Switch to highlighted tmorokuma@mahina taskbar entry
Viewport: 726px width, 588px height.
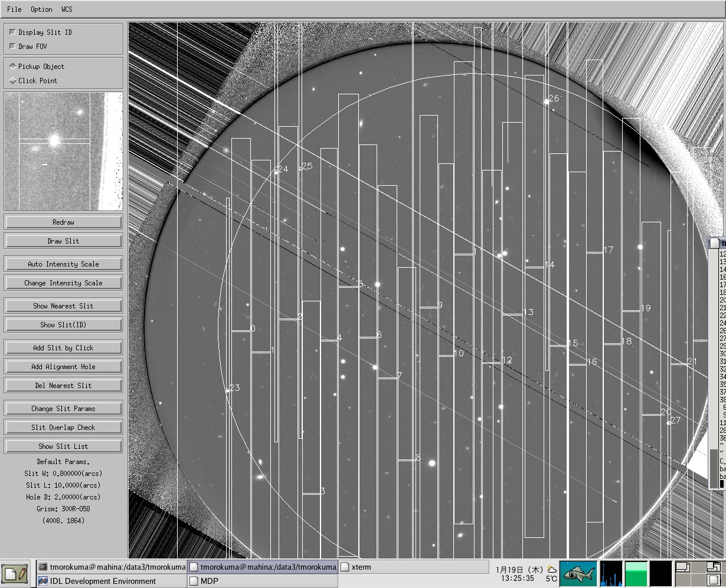tap(263, 567)
